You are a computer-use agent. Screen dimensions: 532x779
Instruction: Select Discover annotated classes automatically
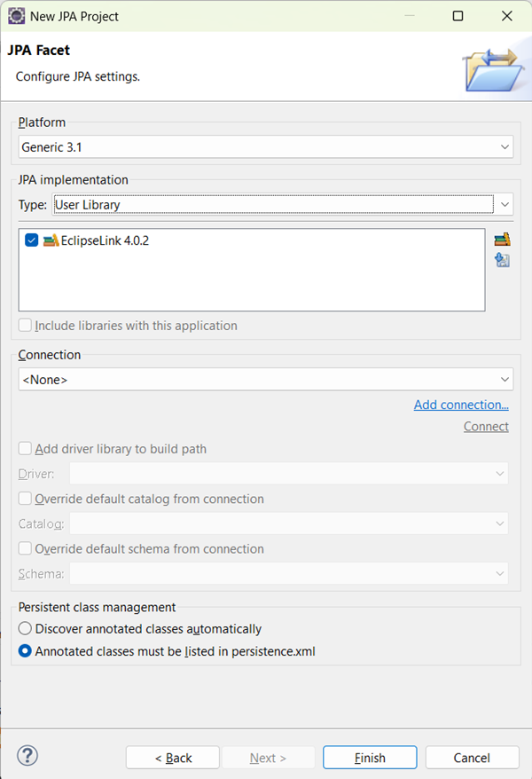(x=26, y=629)
